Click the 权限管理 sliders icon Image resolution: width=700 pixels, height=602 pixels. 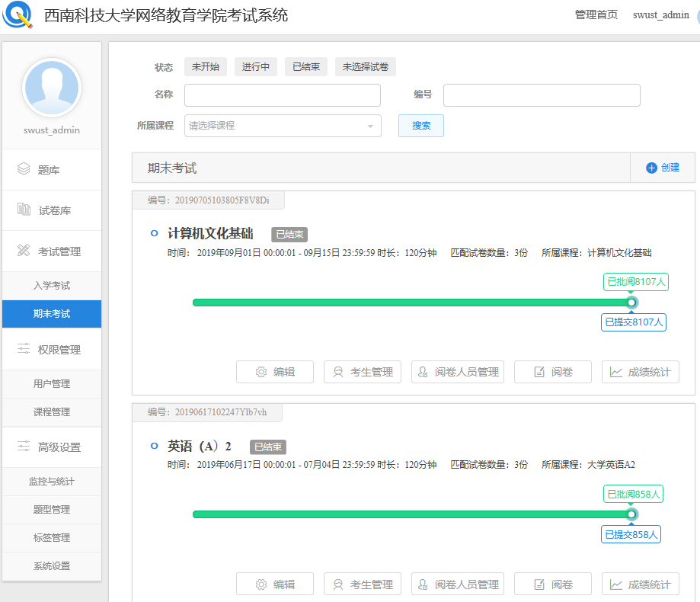[x=24, y=350]
